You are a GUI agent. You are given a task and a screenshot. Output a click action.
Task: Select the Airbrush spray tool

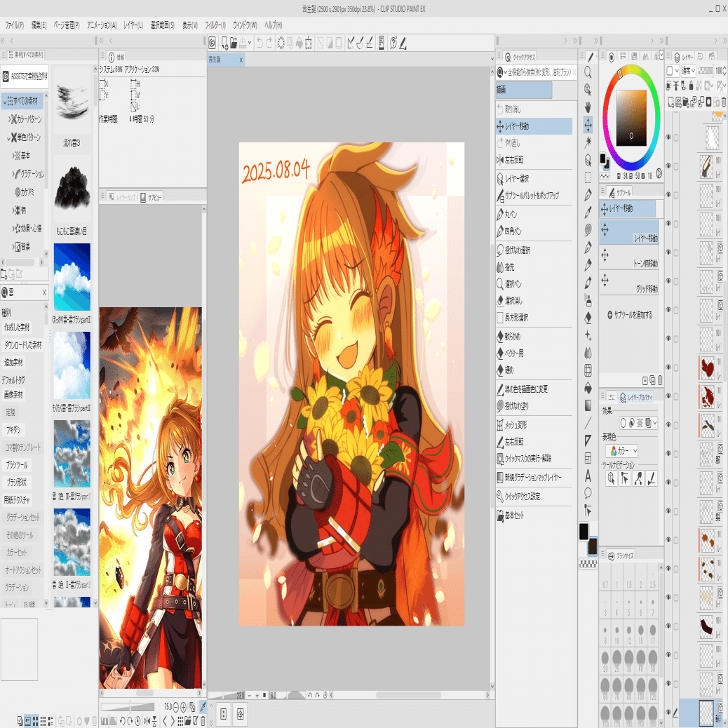tap(588, 300)
